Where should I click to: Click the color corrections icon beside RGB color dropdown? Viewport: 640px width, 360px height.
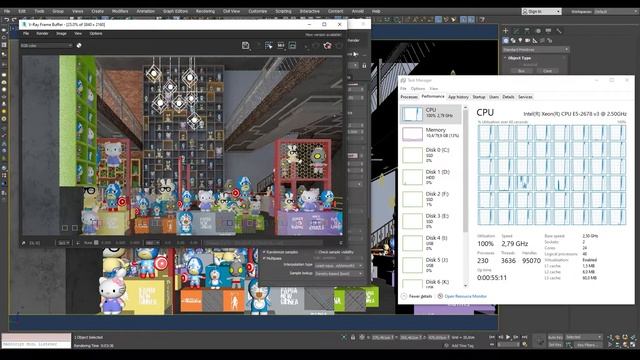[79, 45]
